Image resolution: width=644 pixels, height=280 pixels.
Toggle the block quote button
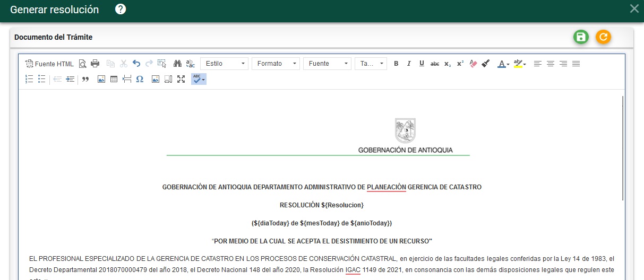85,79
